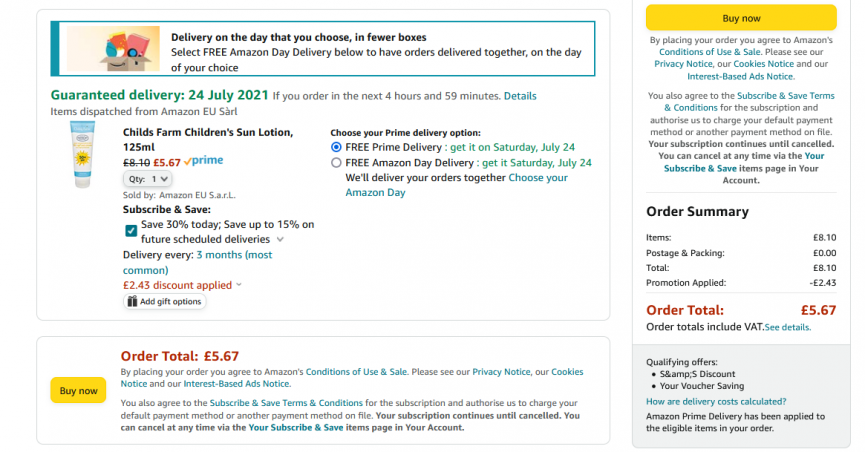Select FREE Amazon Day Delivery radio option
This screenshot has width=865, height=452.
336,163
